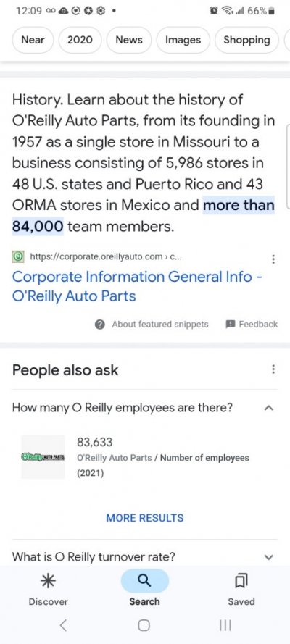The image size is (290, 644).
Task: Open three-dot menu beside oreillyauto URL
Action: [273, 259]
